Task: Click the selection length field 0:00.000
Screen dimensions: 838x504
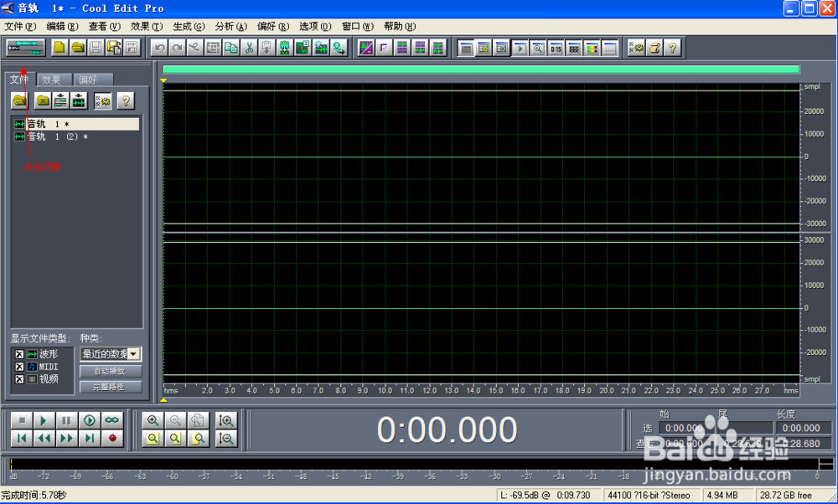Action: pos(804,428)
